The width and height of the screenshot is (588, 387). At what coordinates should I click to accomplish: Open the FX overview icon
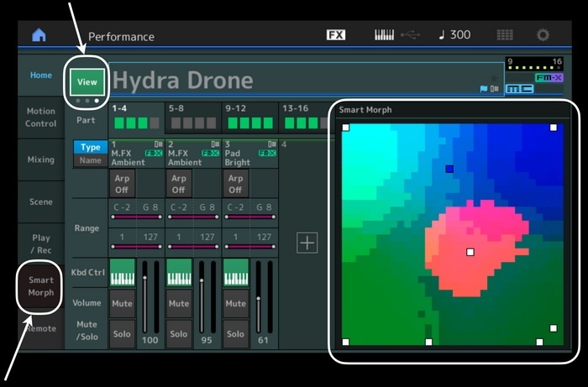[336, 35]
